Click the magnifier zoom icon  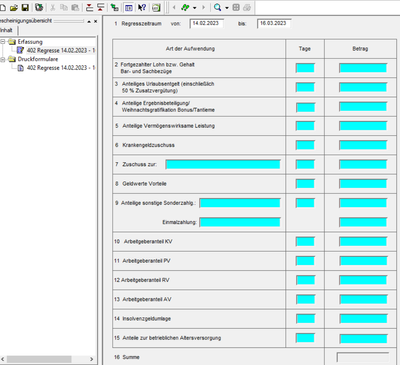pos(217,7)
